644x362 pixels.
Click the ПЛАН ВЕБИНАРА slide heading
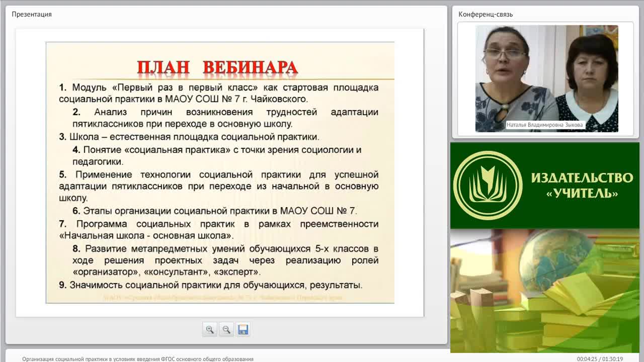pyautogui.click(x=217, y=67)
